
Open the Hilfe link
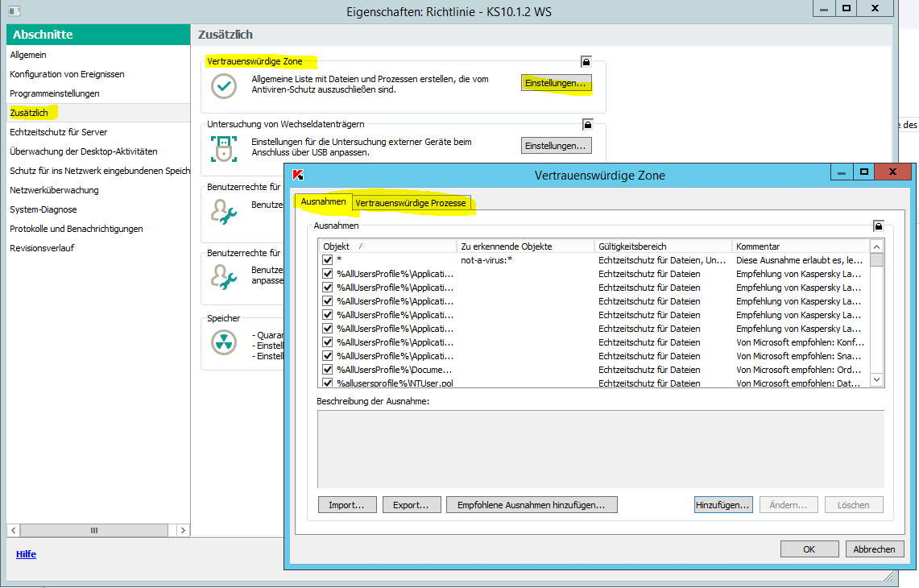pyautogui.click(x=26, y=554)
